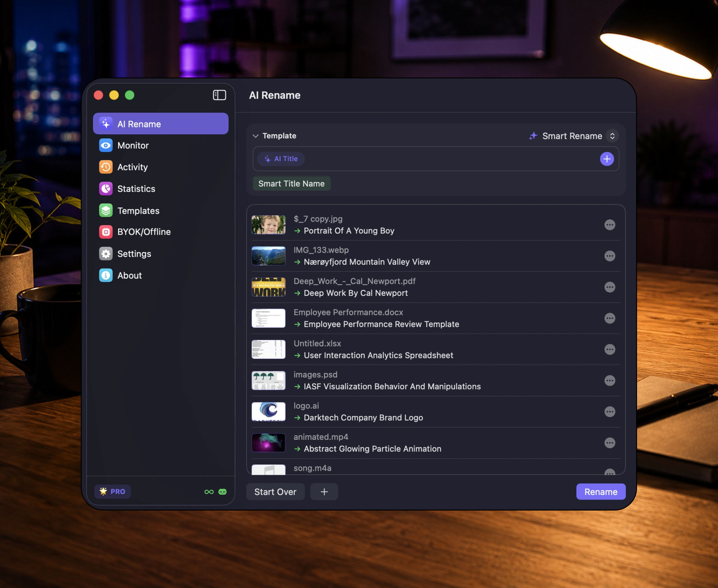The height and width of the screenshot is (588, 718).
Task: Open the Smart Rename dropdown
Action: (x=574, y=136)
